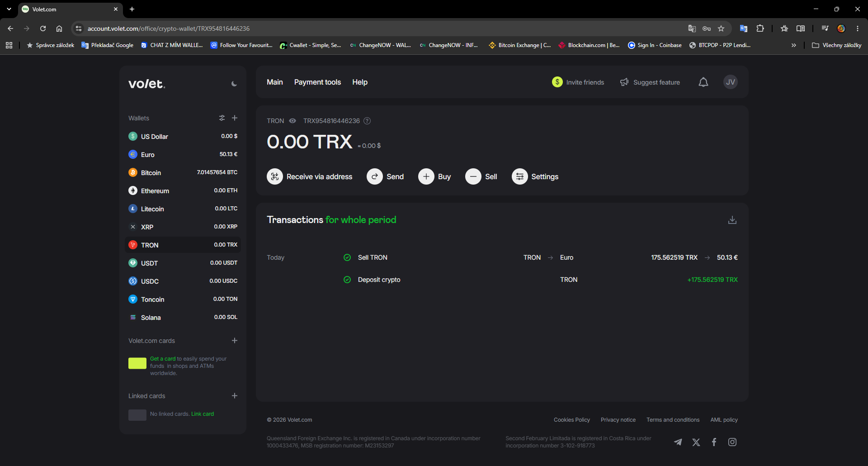Screen dimensions: 868x466
Task: Select the US Dollar wallet
Action: point(183,136)
